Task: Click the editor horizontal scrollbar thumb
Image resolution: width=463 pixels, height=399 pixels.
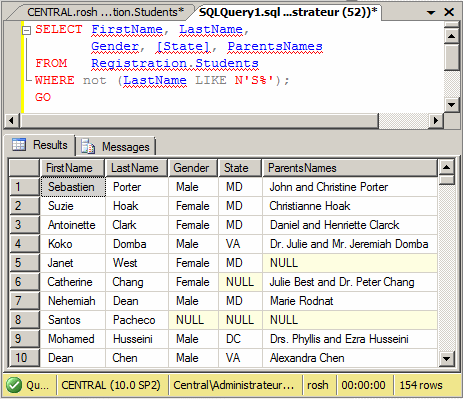Action: (199, 120)
